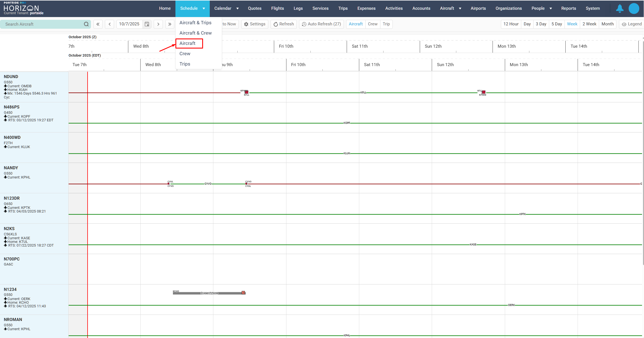Image resolution: width=644 pixels, height=338 pixels.
Task: Choose Aircraft & Crew menu entry
Action: [x=196, y=33]
